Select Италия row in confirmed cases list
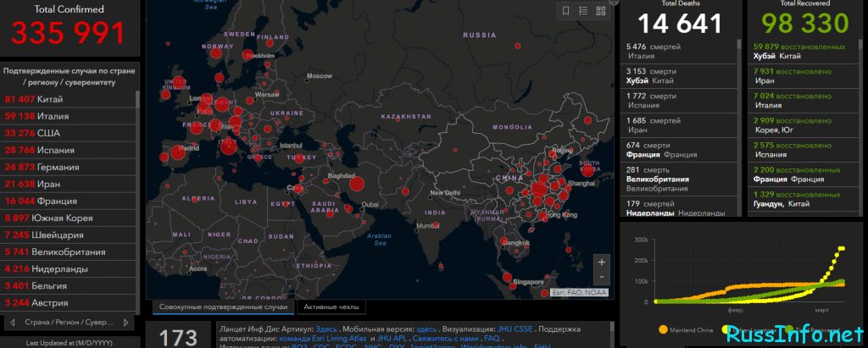 [68, 116]
